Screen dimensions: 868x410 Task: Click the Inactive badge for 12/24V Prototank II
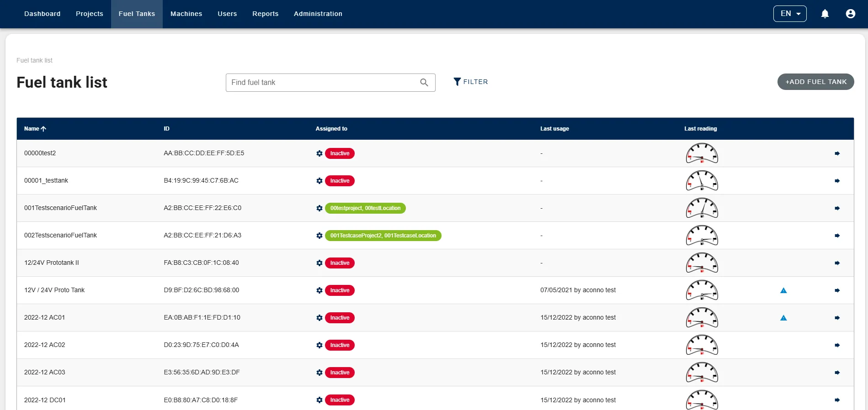340,263
